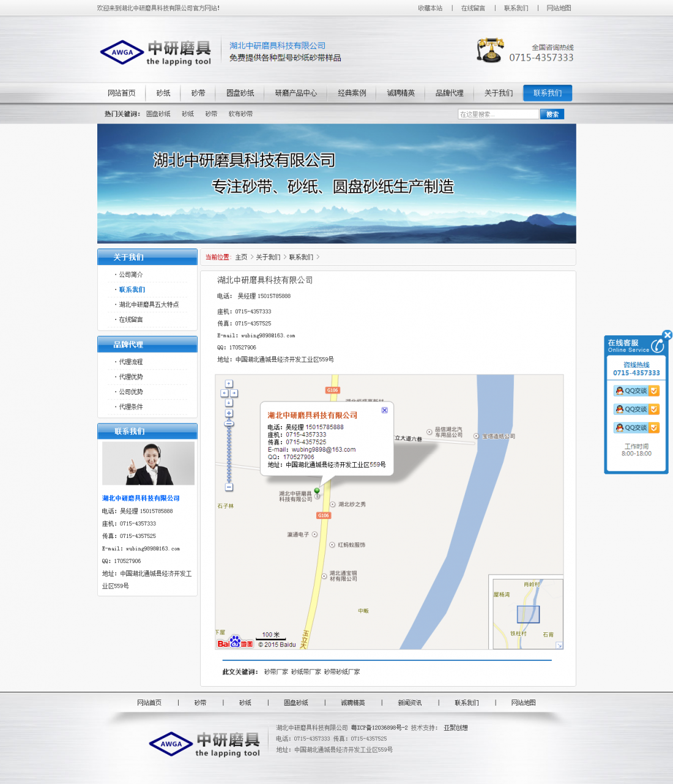Click the bottommost QQ交谈 chat button

pyautogui.click(x=636, y=428)
